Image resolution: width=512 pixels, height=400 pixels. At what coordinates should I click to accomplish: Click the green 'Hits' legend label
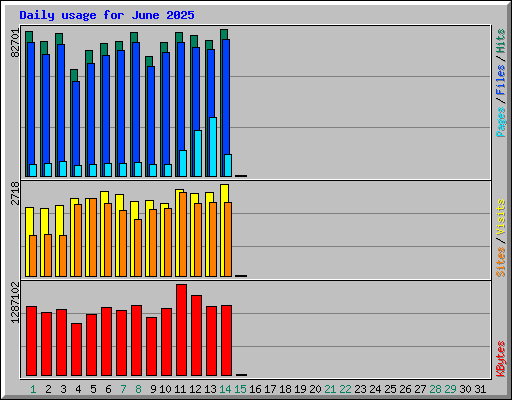tap(501, 41)
